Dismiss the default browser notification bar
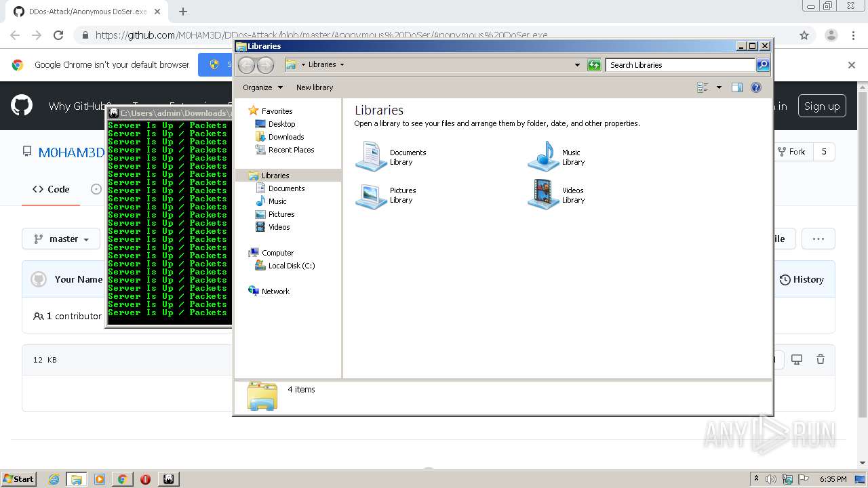Screen dimensions: 868x488 point(852,65)
